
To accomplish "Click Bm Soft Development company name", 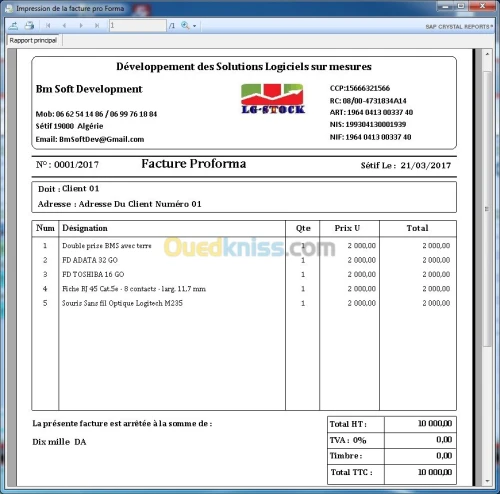I will pos(89,89).
